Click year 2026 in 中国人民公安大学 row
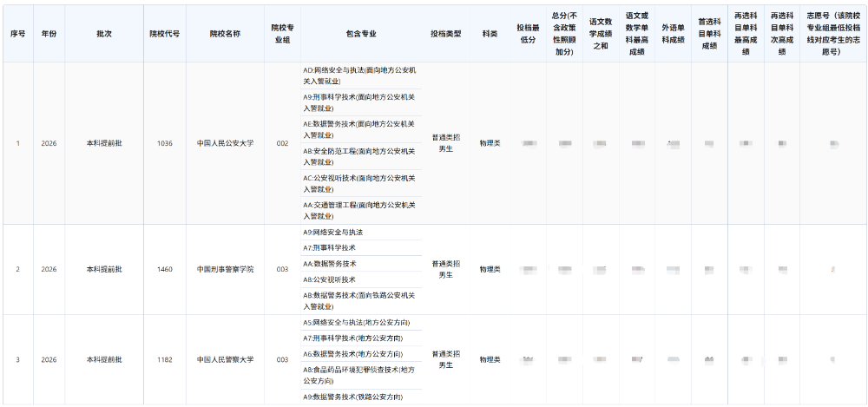The height and width of the screenshot is (407, 868). point(49,143)
